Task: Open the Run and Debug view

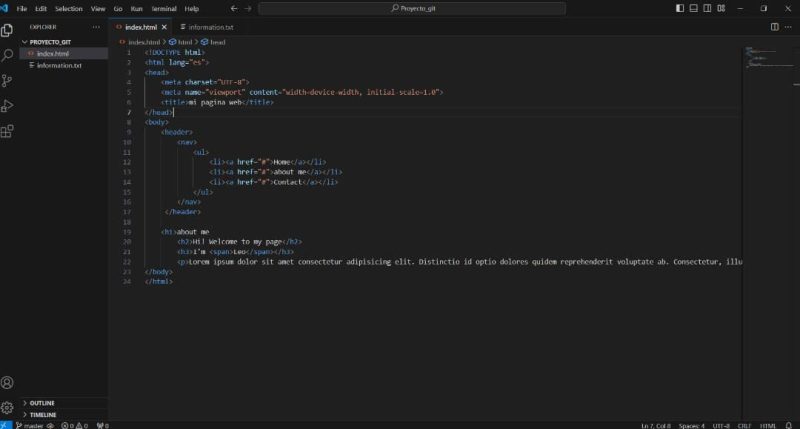Action: 7,106
